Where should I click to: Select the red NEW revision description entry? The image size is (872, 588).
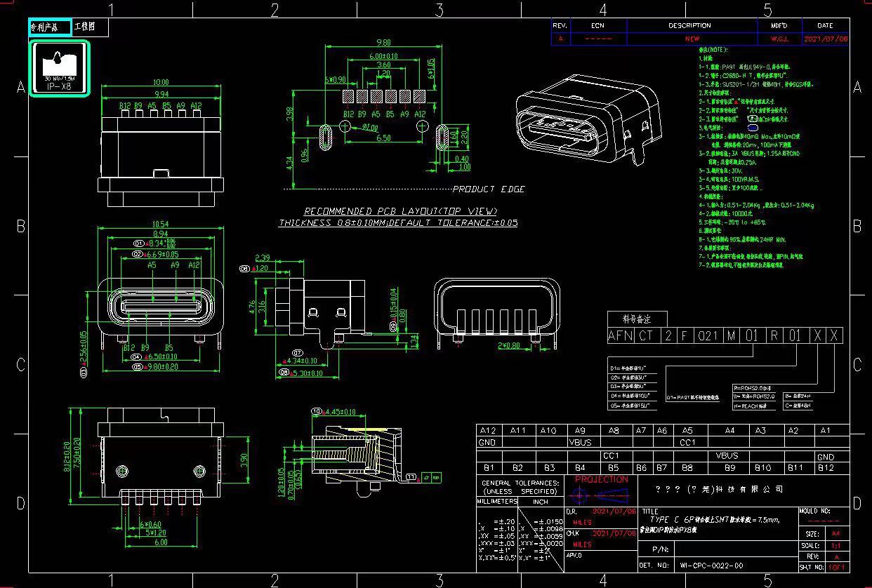click(692, 39)
